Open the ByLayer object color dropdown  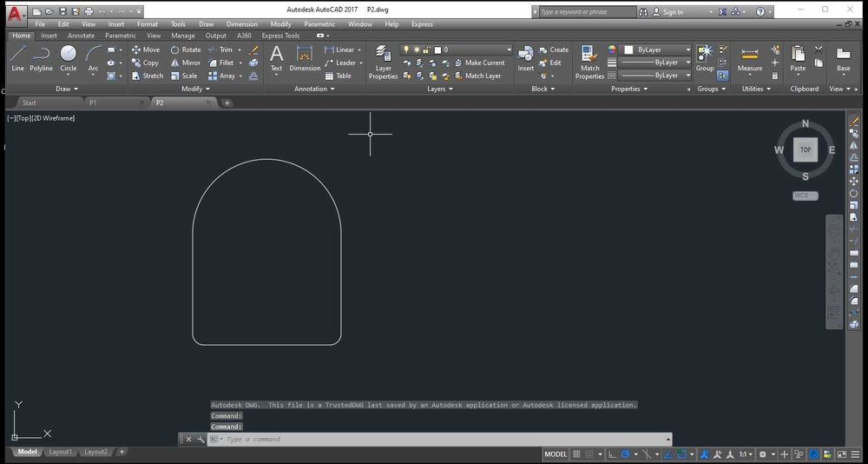pyautogui.click(x=655, y=50)
